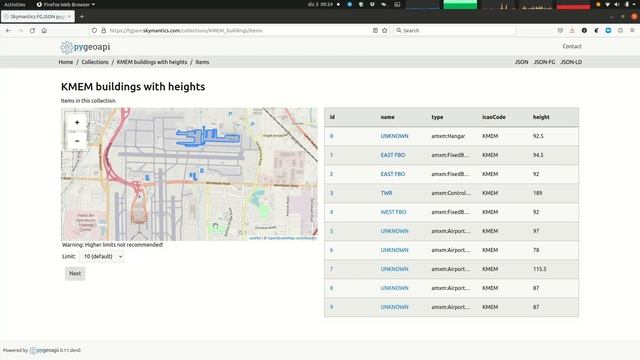640x360 pixels.
Task: Open the TWR name link
Action: pyautogui.click(x=386, y=193)
